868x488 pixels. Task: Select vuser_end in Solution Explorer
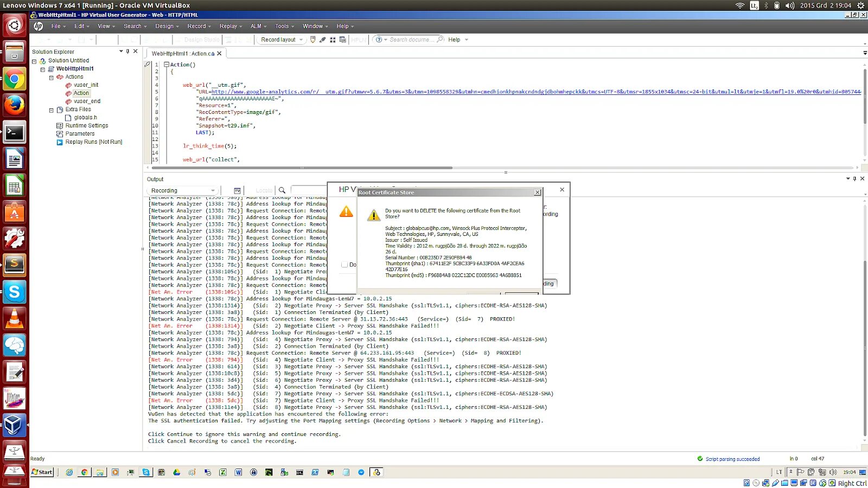[87, 101]
